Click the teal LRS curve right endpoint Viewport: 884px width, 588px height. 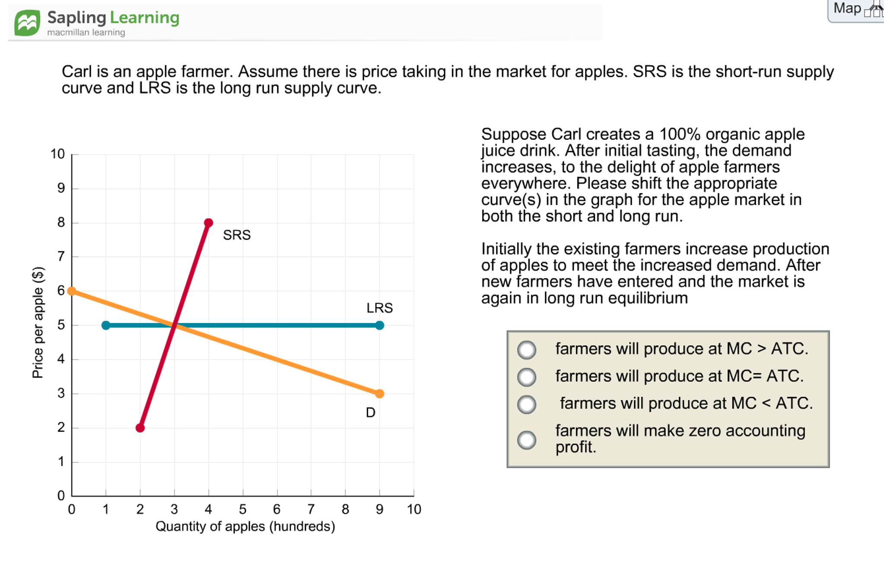pyautogui.click(x=379, y=325)
